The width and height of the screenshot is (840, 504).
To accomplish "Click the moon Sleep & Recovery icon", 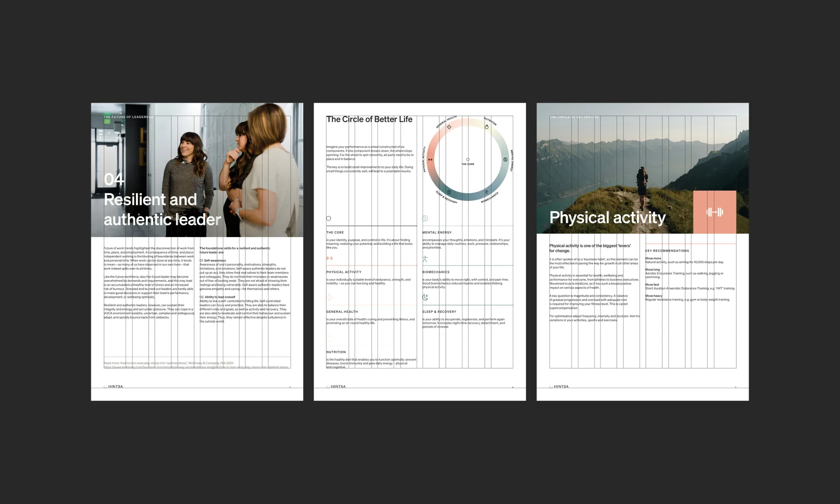I will [449, 192].
